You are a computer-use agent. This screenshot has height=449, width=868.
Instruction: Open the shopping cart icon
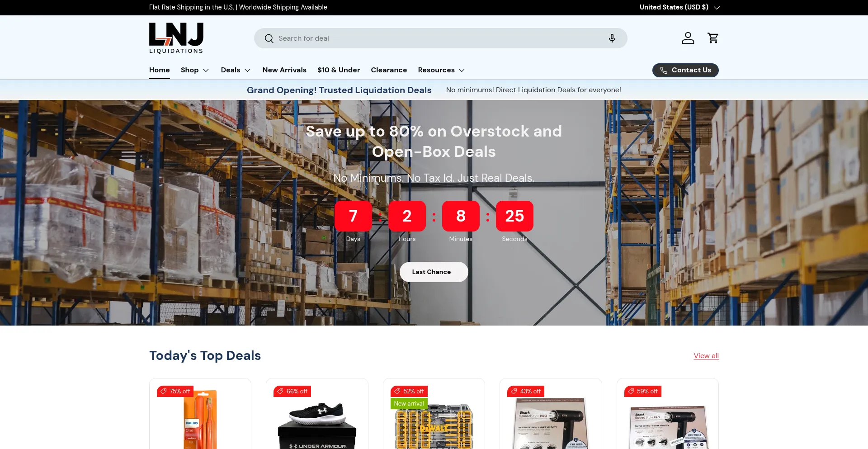click(713, 38)
